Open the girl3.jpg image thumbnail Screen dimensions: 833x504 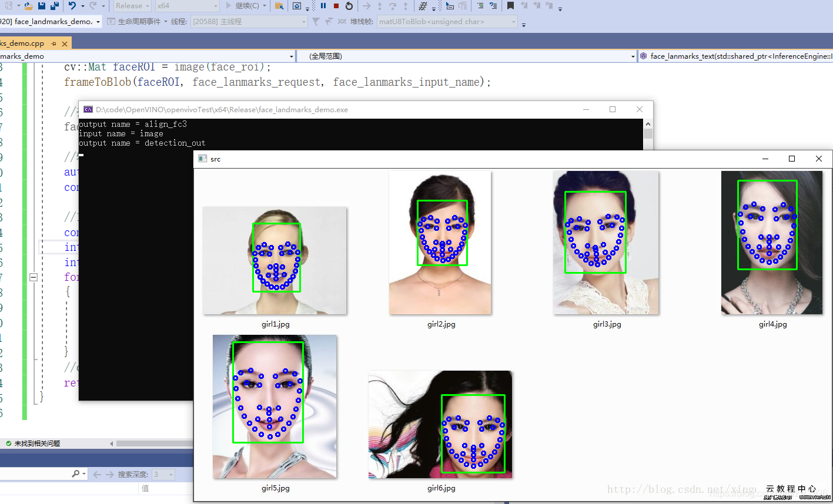tap(606, 243)
